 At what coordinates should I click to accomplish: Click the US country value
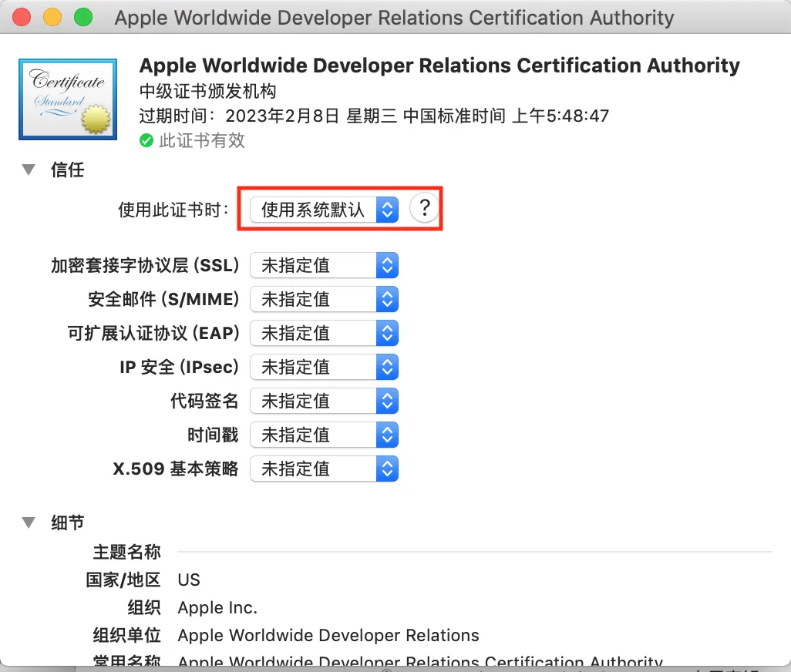[189, 580]
